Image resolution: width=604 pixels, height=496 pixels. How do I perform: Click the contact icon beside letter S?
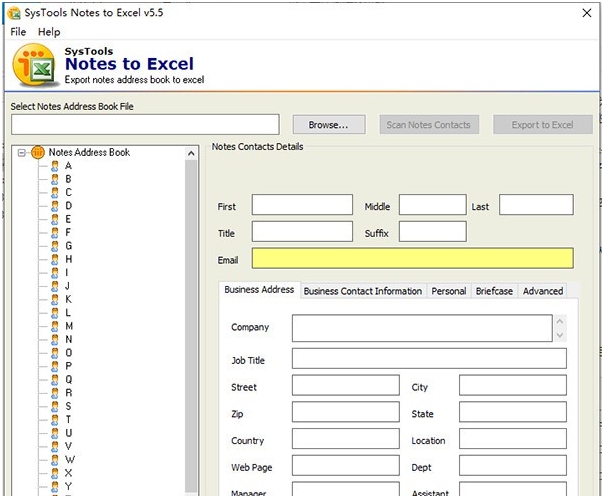[x=55, y=407]
